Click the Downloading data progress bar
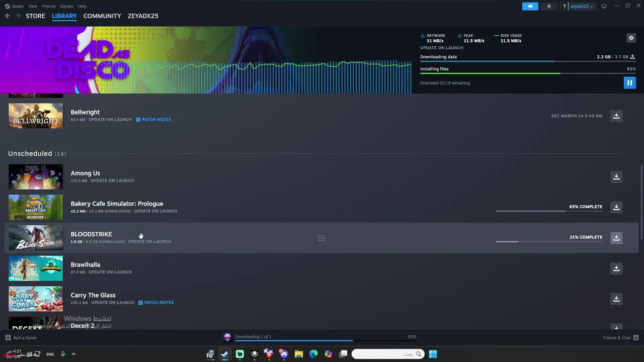This screenshot has width=644, height=362. (528, 61)
